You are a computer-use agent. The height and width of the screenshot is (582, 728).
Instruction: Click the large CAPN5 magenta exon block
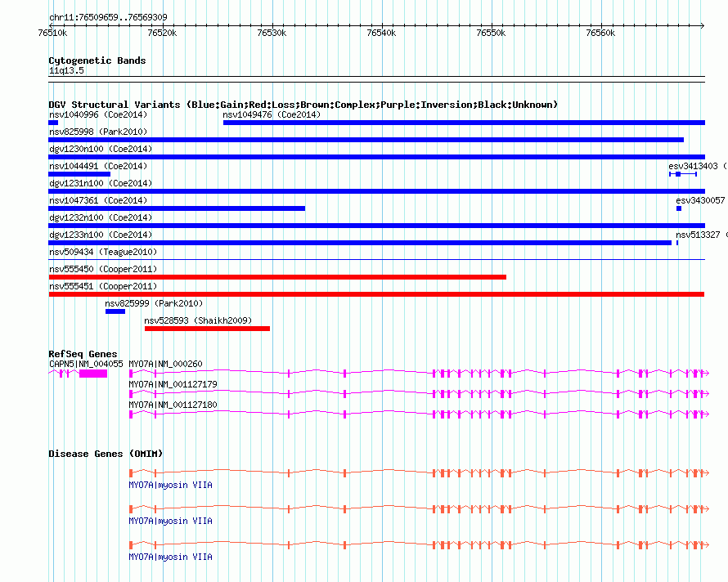[93, 374]
